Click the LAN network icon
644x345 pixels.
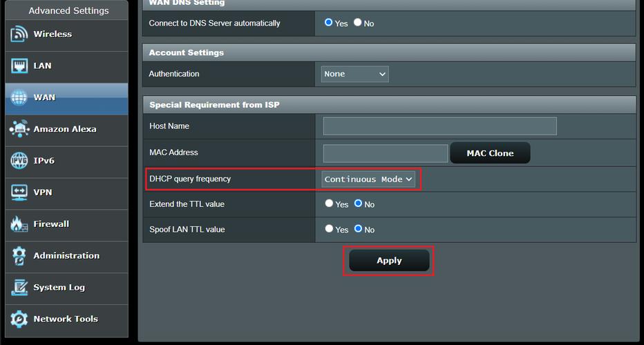[19, 66]
